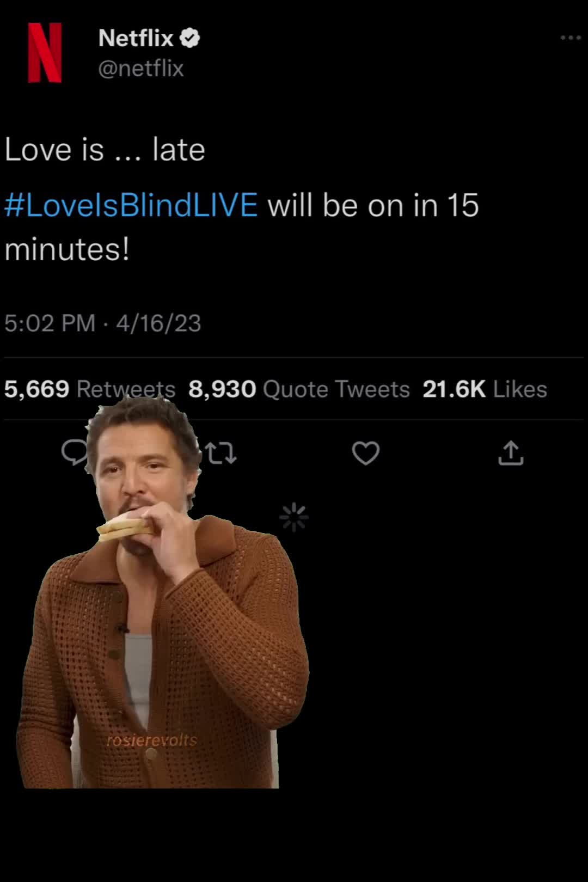Select the "Love is ... late" text
Screen dimensions: 588x882
coord(105,150)
